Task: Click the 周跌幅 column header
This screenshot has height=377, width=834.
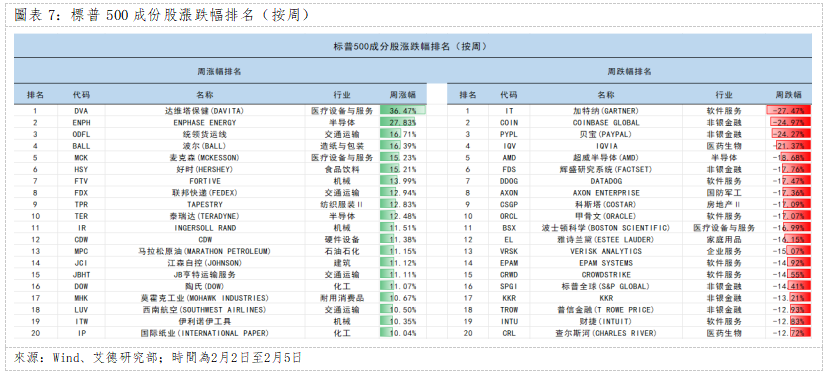Action: [789, 95]
